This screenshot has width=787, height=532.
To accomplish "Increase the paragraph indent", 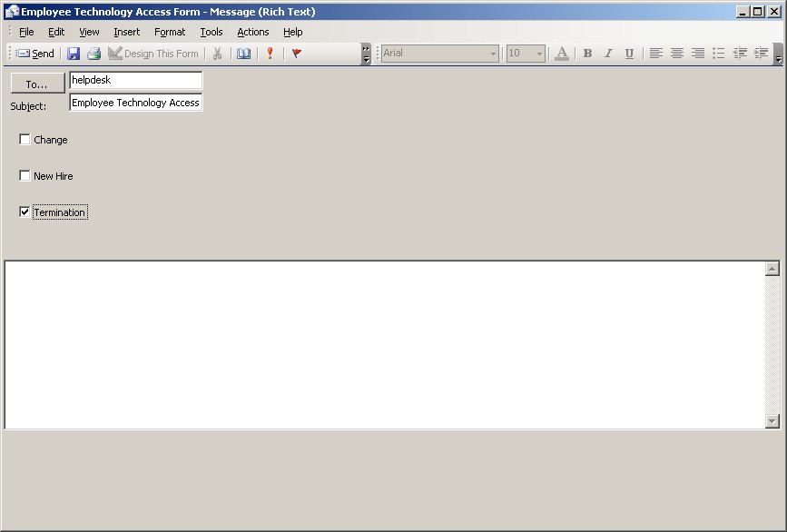I will pos(761,54).
